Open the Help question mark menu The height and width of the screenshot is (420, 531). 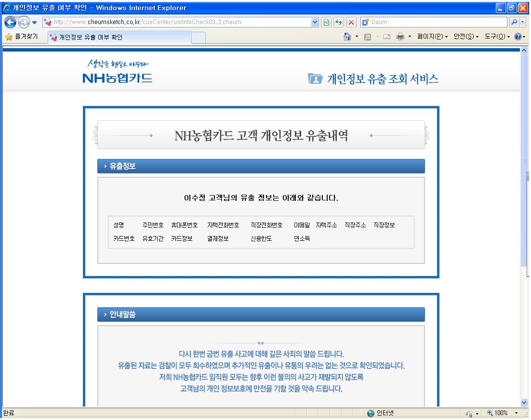coord(519,37)
